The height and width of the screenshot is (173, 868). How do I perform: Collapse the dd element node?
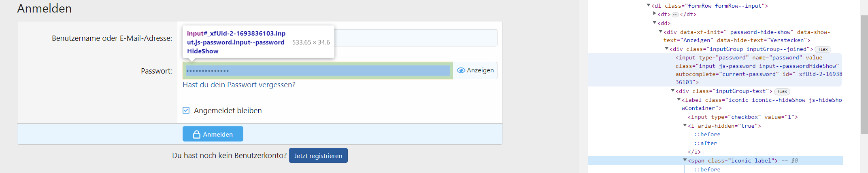[654, 23]
